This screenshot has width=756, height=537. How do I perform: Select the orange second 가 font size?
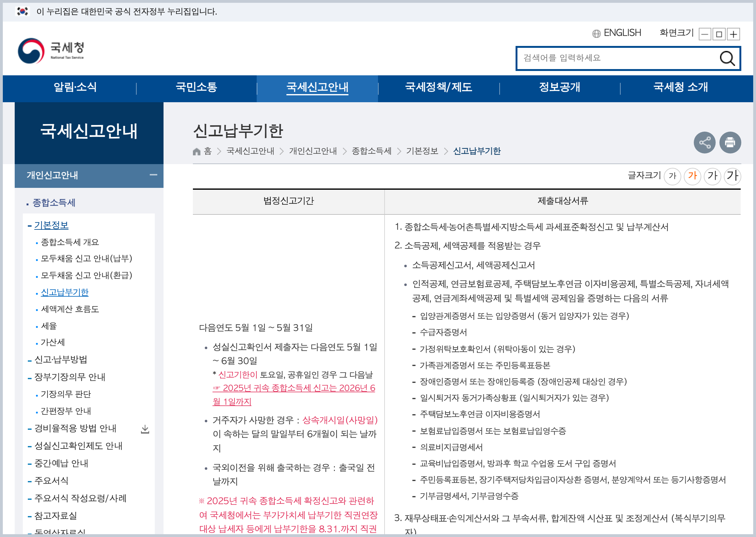[692, 176]
